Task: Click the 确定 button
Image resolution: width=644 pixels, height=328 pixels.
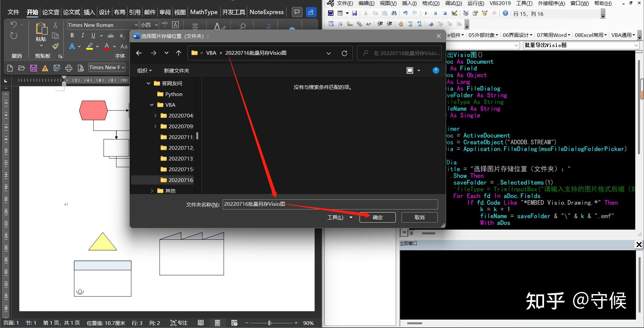Action: click(x=378, y=218)
